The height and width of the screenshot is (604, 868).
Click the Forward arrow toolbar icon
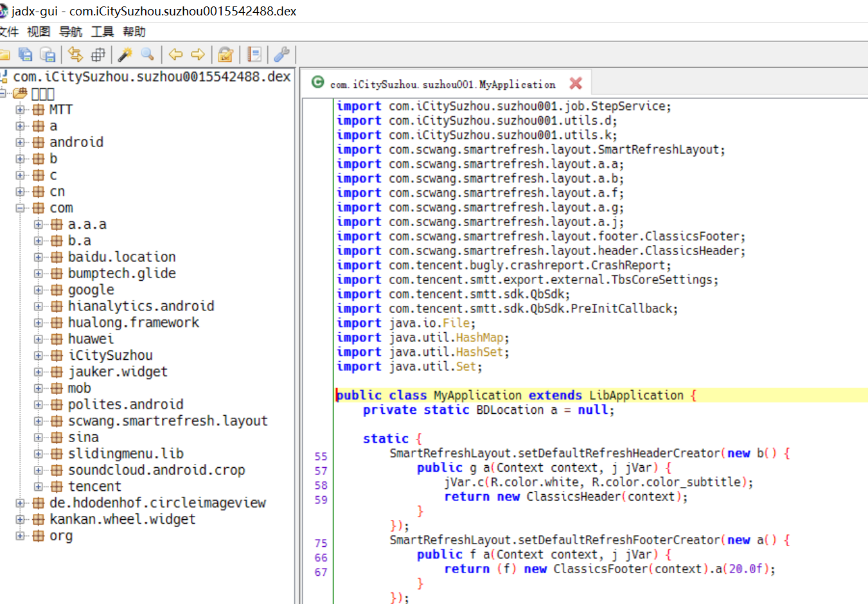click(x=198, y=55)
